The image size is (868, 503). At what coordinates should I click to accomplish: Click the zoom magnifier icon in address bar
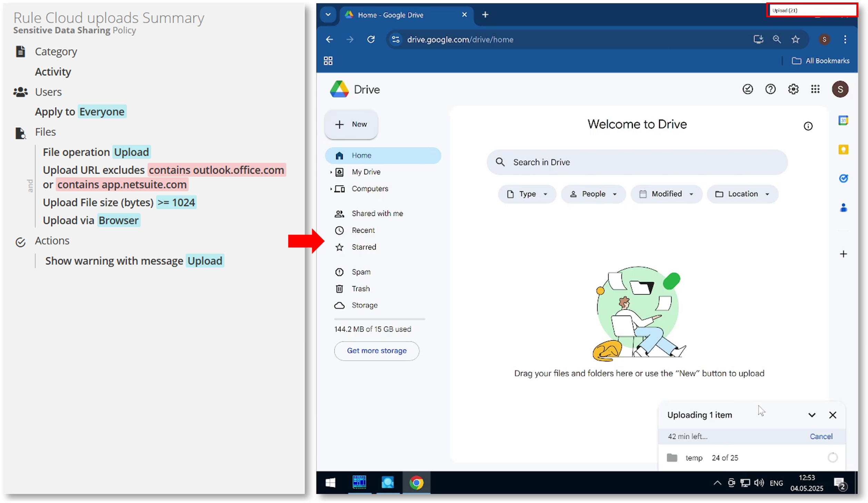pos(776,39)
